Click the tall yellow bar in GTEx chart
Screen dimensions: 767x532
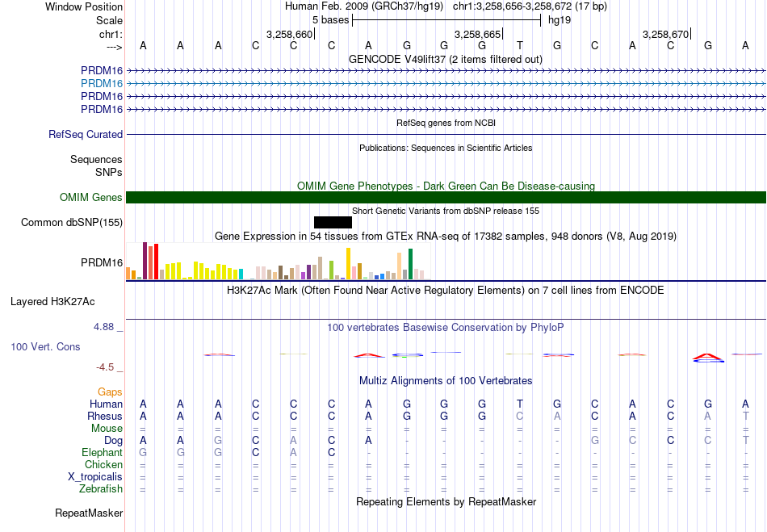coord(348,263)
